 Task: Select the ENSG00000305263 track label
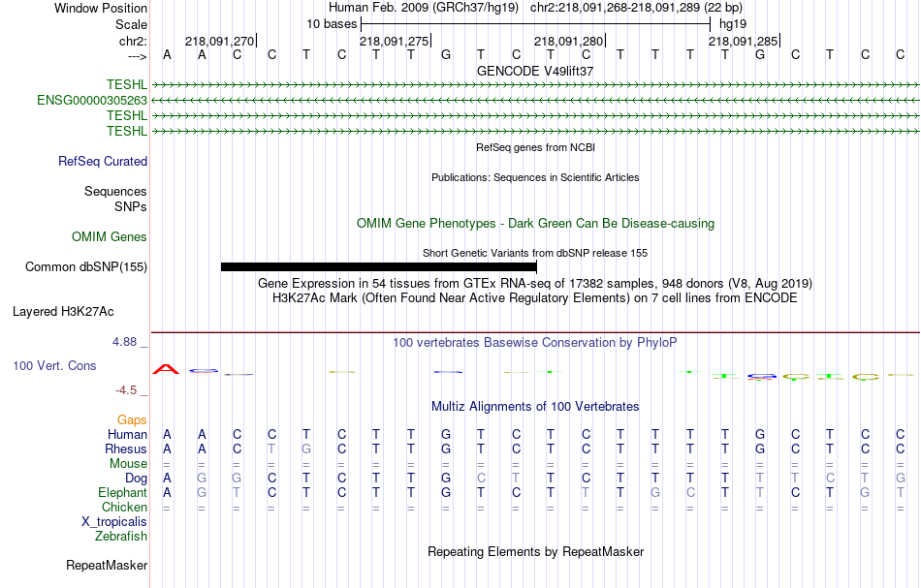[x=92, y=101]
